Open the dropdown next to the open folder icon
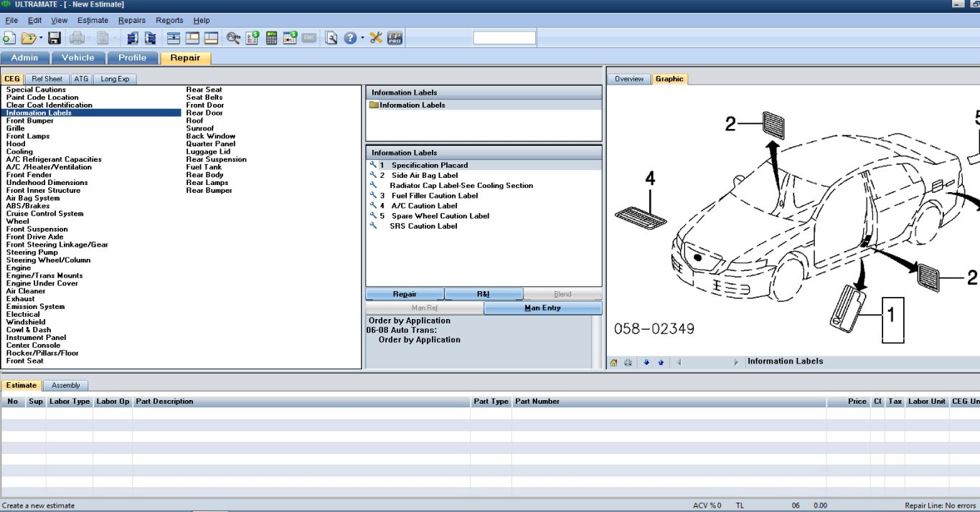 click(39, 37)
